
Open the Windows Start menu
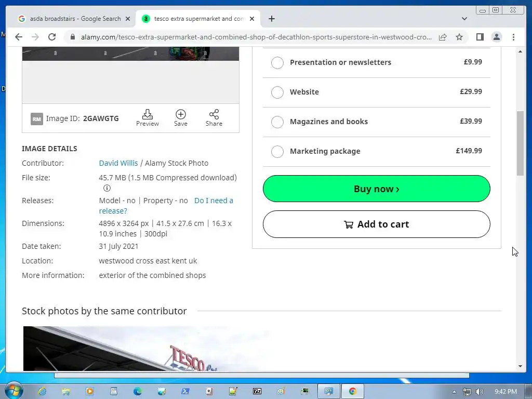click(14, 391)
